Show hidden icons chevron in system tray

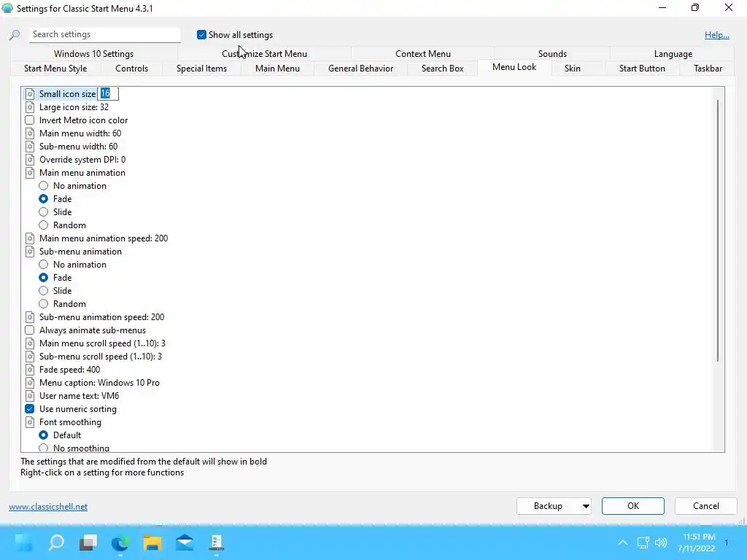623,542
